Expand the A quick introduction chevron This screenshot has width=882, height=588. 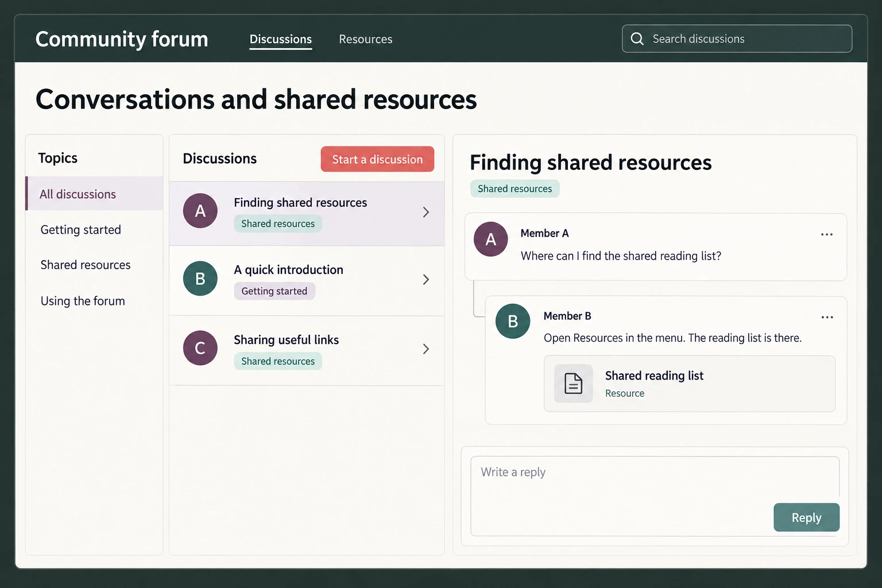point(426,280)
